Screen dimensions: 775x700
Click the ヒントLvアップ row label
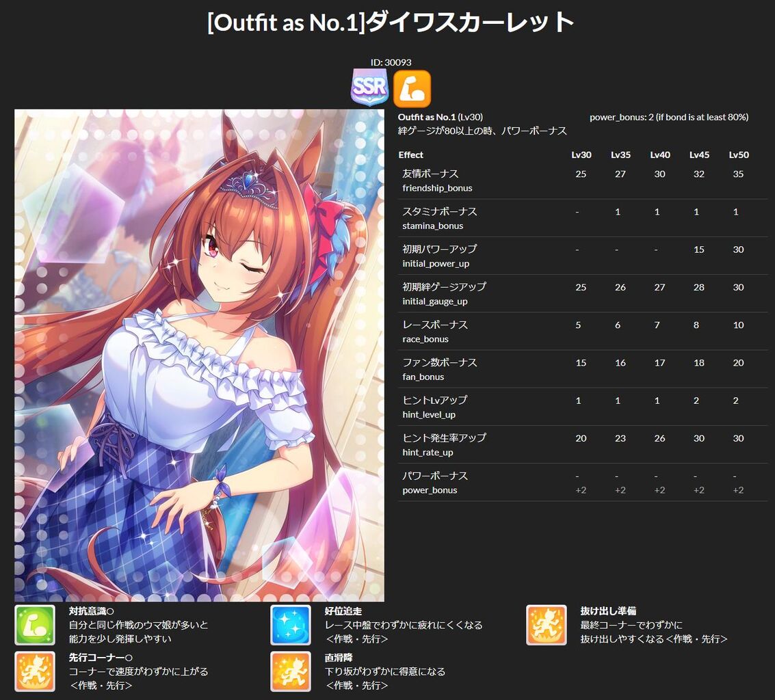click(434, 400)
